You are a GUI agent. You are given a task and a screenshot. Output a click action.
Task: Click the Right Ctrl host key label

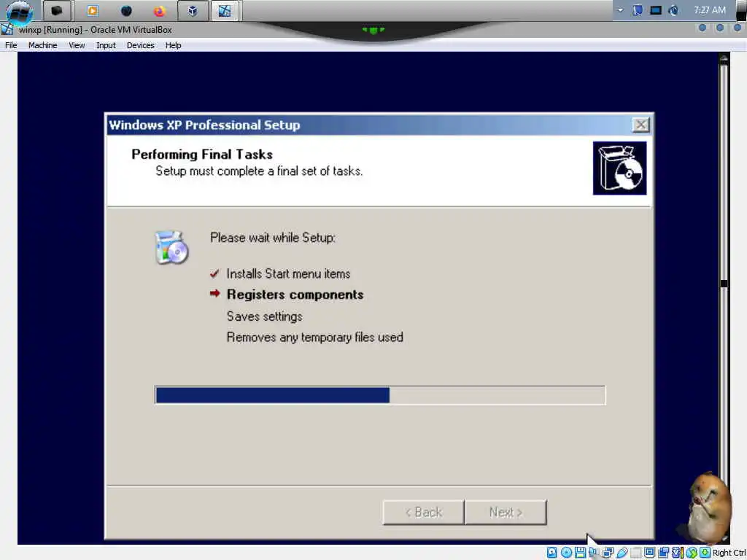coord(729,553)
